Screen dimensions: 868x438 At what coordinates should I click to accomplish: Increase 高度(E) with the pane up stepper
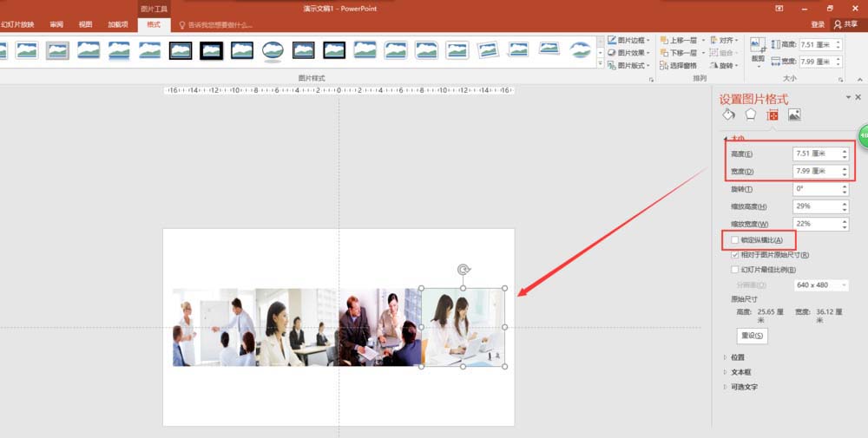click(845, 151)
